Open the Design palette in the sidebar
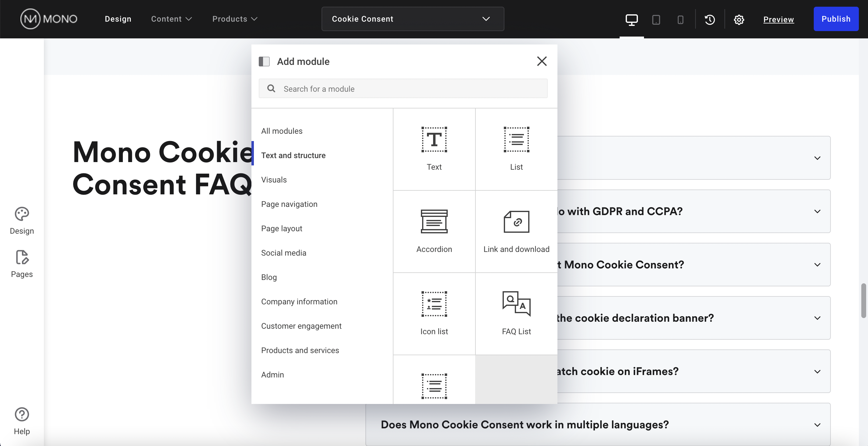 22,221
